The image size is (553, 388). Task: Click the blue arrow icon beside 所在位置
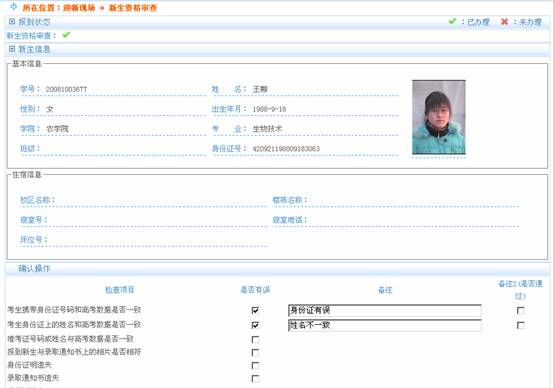tap(13, 7)
